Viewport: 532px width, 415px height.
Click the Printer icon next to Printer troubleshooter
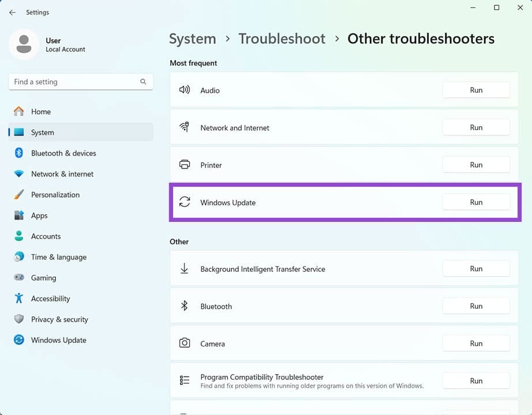click(x=185, y=165)
